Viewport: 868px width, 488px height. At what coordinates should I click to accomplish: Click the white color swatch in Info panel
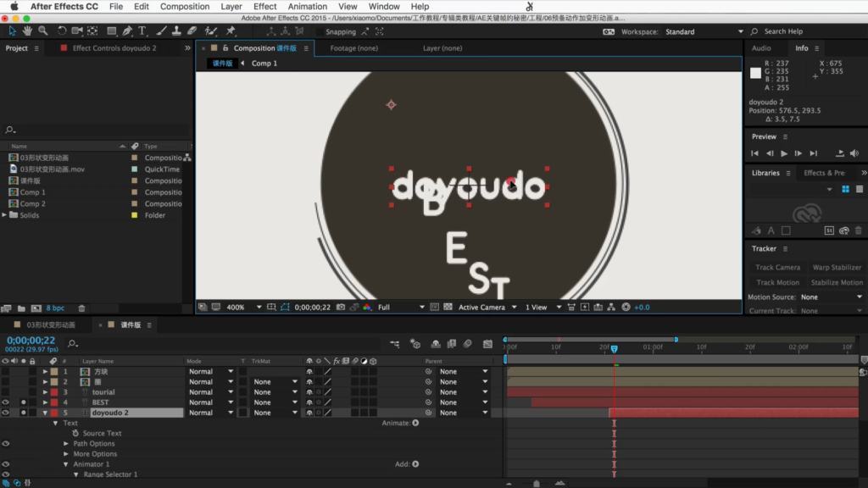(x=755, y=73)
